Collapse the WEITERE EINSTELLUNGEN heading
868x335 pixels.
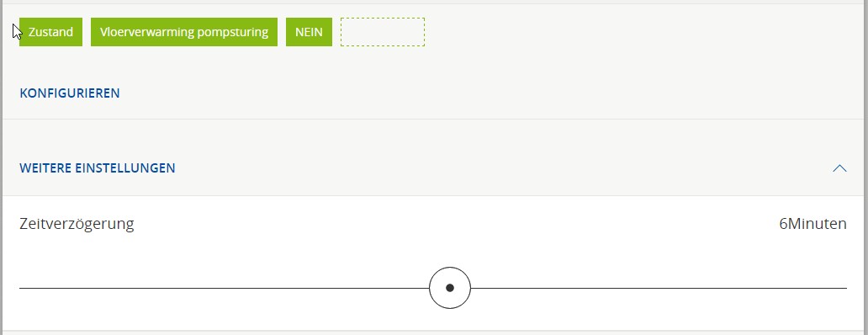click(x=98, y=168)
